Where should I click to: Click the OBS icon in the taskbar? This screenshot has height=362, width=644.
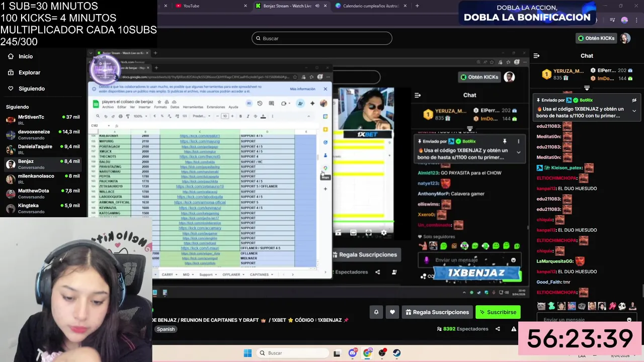pyautogui.click(x=382, y=353)
